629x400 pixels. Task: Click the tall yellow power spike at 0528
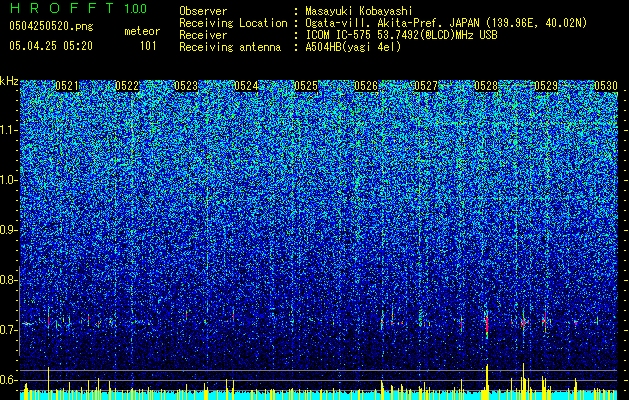pyautogui.click(x=487, y=382)
